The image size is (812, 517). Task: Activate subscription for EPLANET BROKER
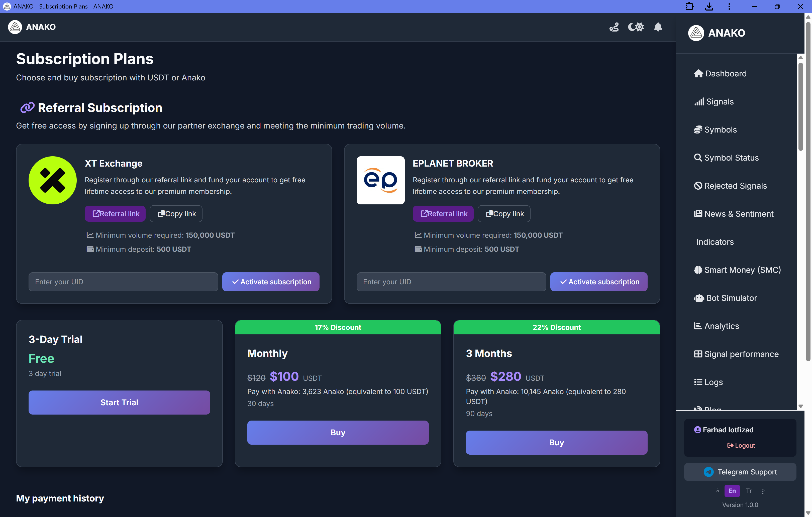tap(599, 281)
